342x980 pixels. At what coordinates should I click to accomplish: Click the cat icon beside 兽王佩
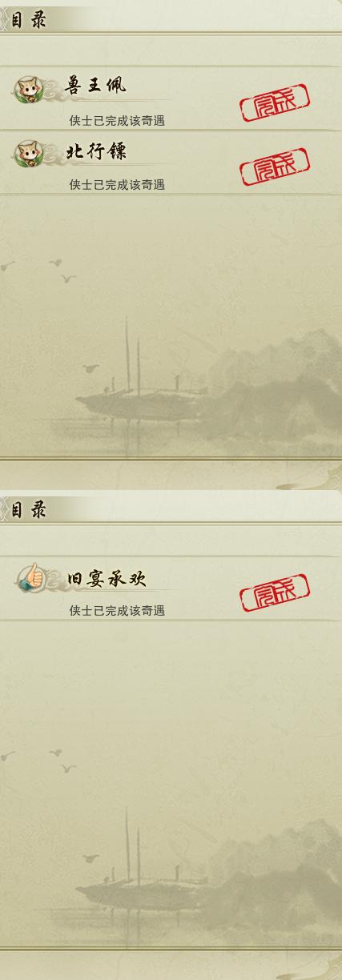pos(27,87)
